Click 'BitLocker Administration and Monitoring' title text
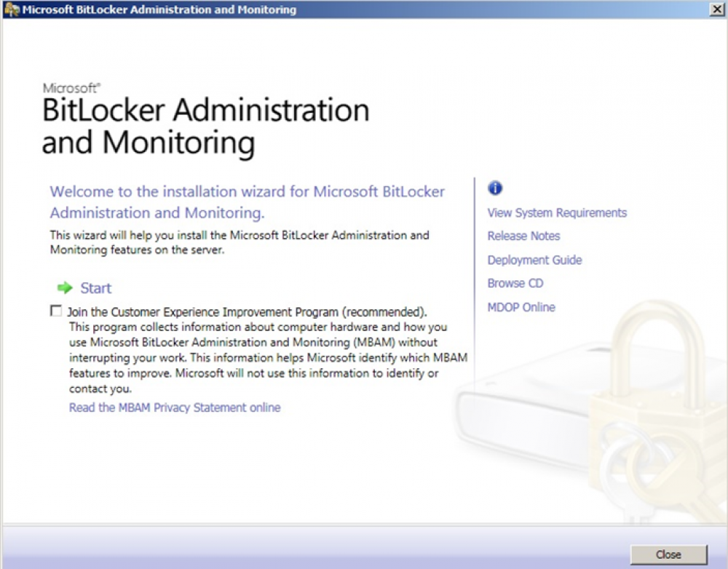728x569 pixels. tap(206, 126)
